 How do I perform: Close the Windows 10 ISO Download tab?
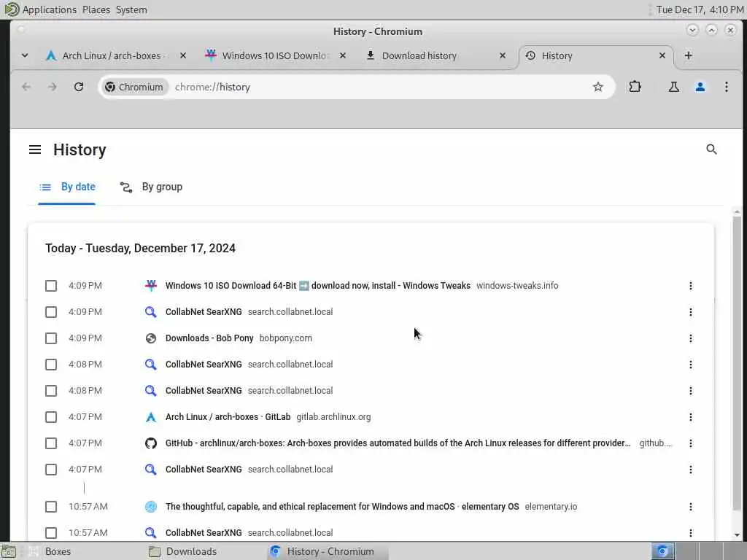(x=343, y=55)
